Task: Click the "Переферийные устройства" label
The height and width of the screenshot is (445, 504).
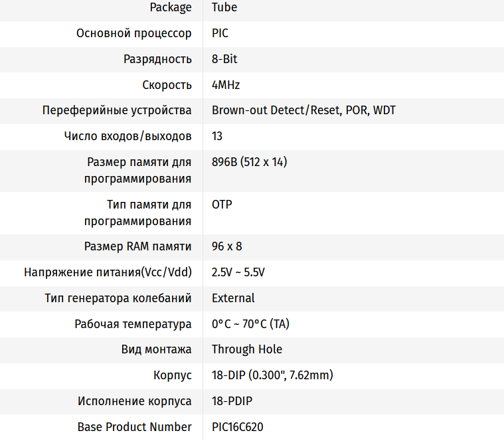Action: [x=117, y=110]
